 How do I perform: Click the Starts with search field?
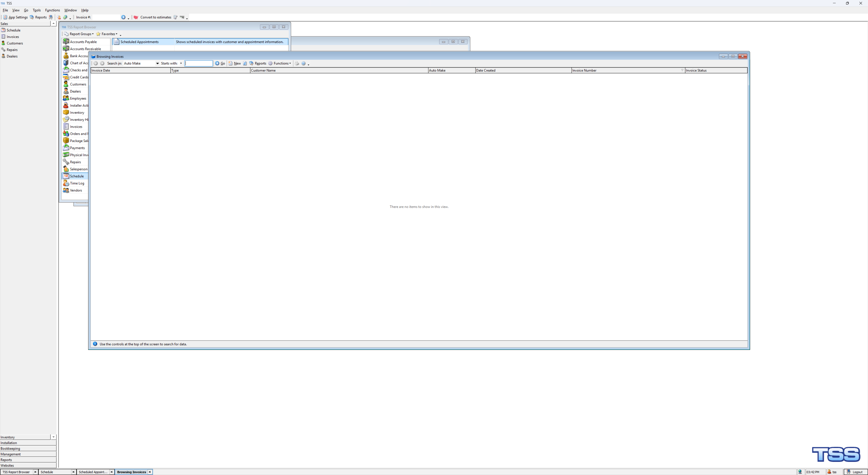pyautogui.click(x=199, y=63)
